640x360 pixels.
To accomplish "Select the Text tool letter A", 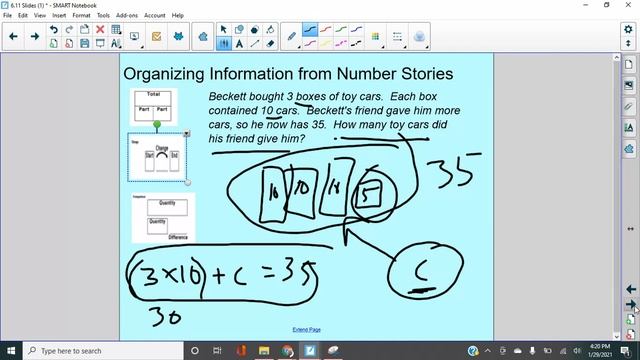I will pyautogui.click(x=239, y=43).
